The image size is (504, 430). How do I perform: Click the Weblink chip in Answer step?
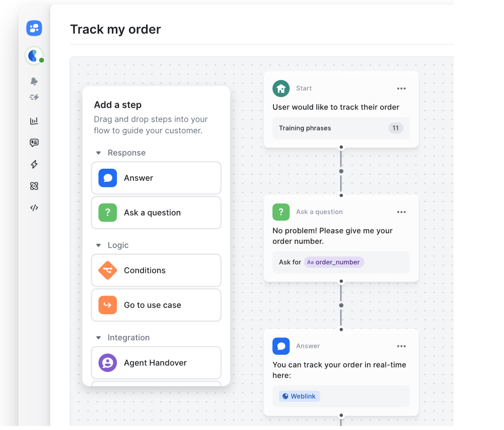click(x=299, y=396)
